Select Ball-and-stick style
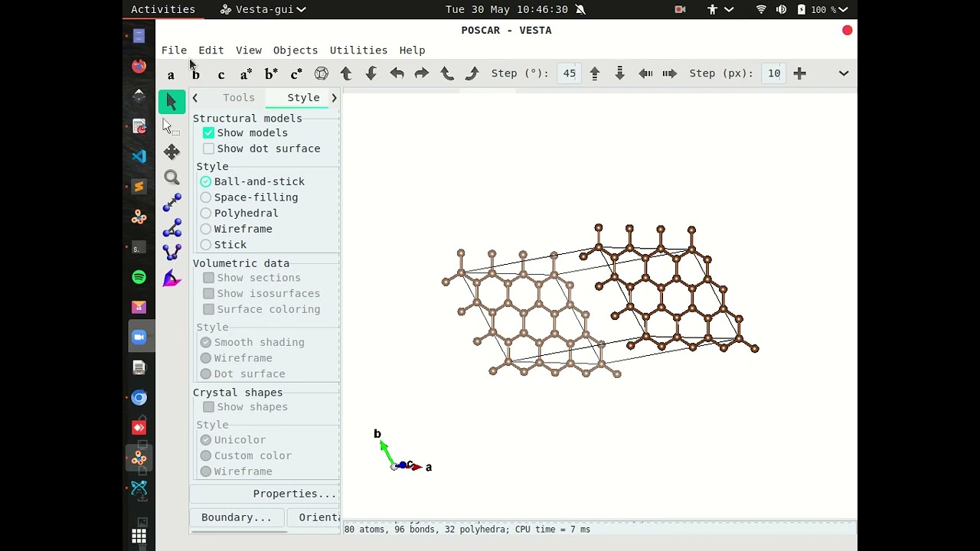980x551 pixels. pos(206,181)
